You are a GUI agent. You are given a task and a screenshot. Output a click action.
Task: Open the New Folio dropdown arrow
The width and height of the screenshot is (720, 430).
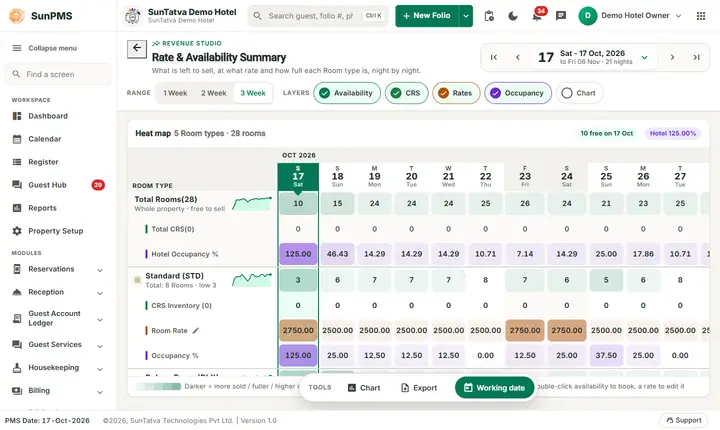pos(466,16)
